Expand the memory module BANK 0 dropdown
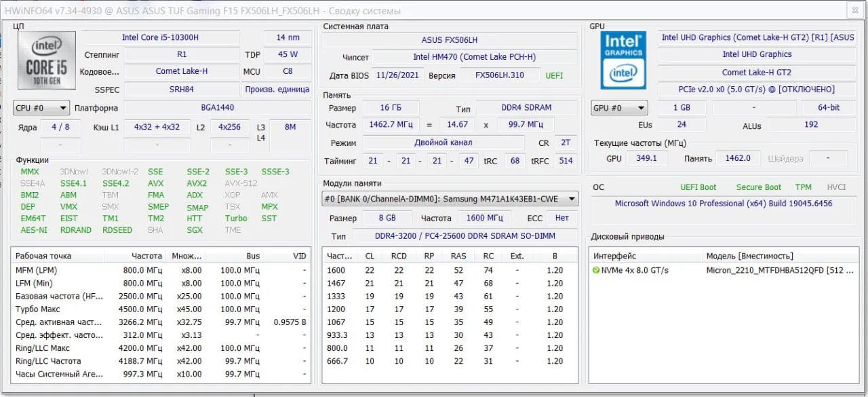 click(x=450, y=199)
